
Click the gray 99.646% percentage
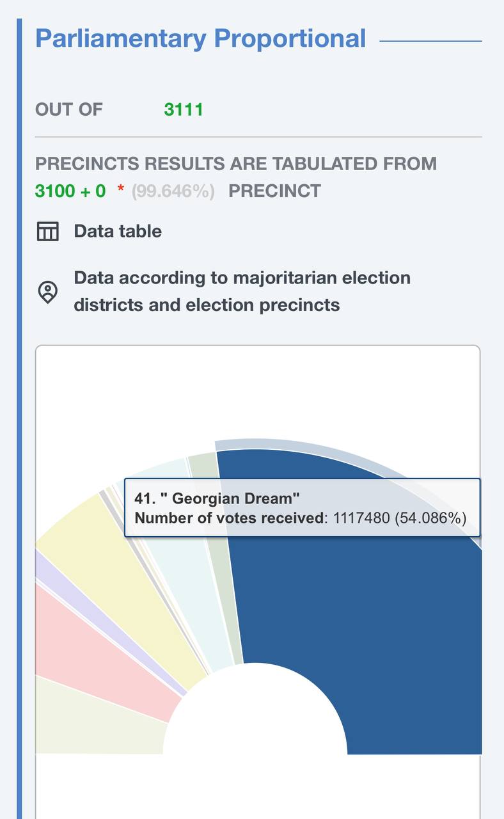[x=173, y=191]
